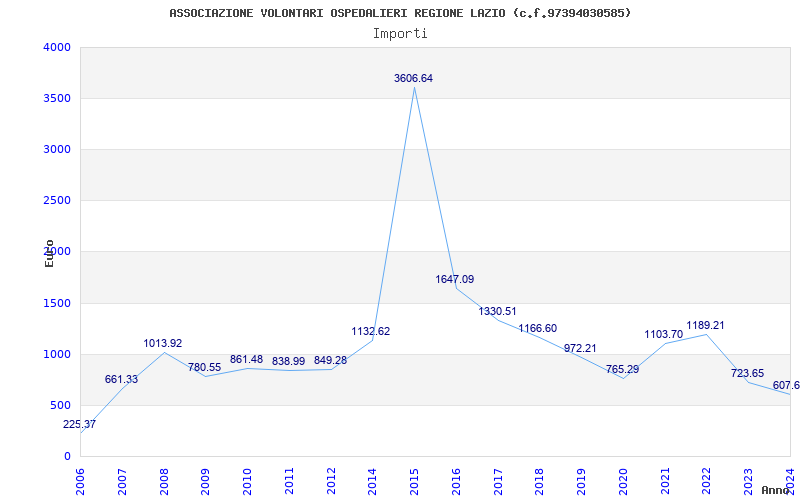This screenshot has width=800, height=500.
Task: Select data label 1647.09
Action: pyautogui.click(x=455, y=280)
